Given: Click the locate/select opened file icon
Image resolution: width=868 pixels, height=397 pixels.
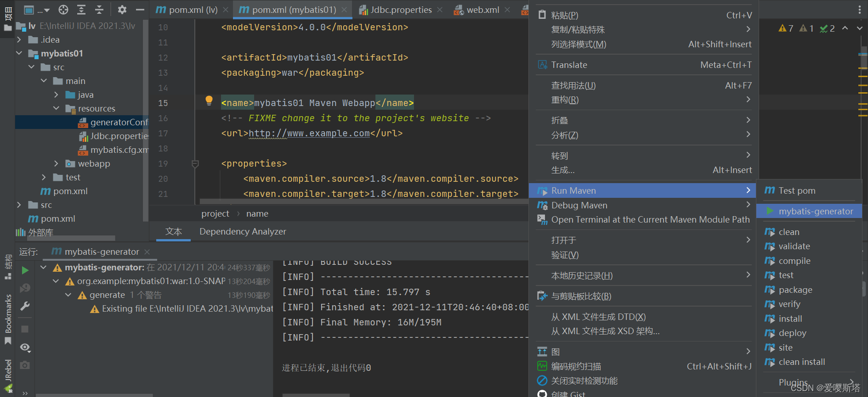Looking at the screenshot, I should click(63, 10).
